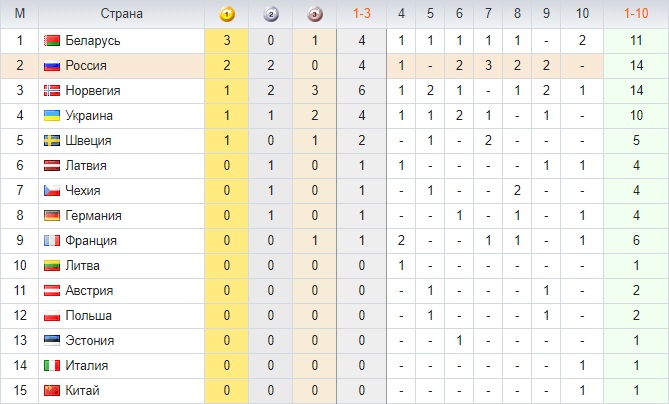Image resolution: width=669 pixels, height=404 pixels.
Task: Click the Ukraine flag icon
Action: click(x=52, y=116)
